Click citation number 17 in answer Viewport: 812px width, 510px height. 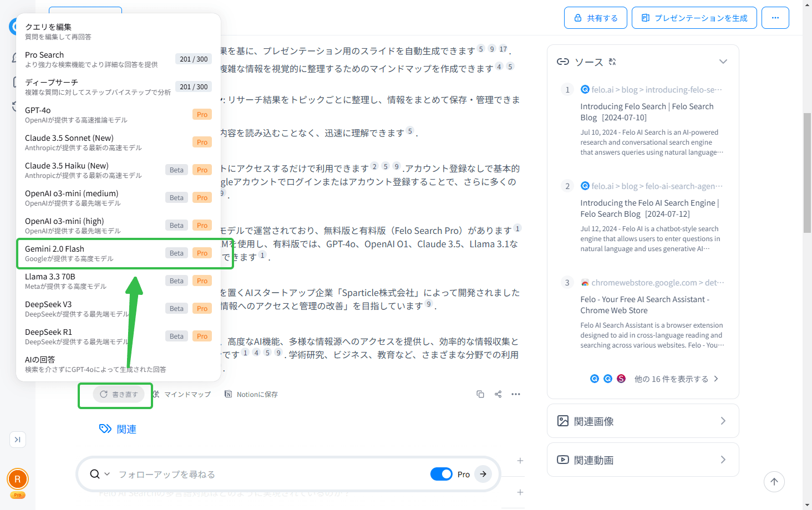click(x=503, y=49)
